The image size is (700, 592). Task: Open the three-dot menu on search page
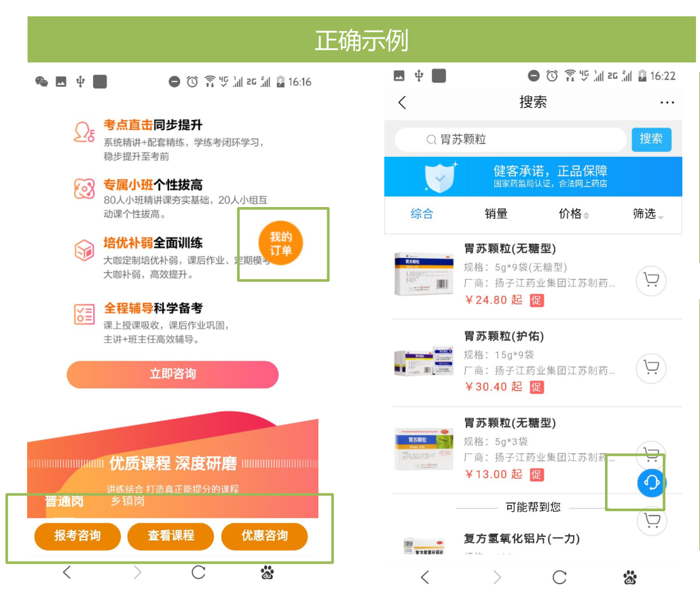[667, 103]
